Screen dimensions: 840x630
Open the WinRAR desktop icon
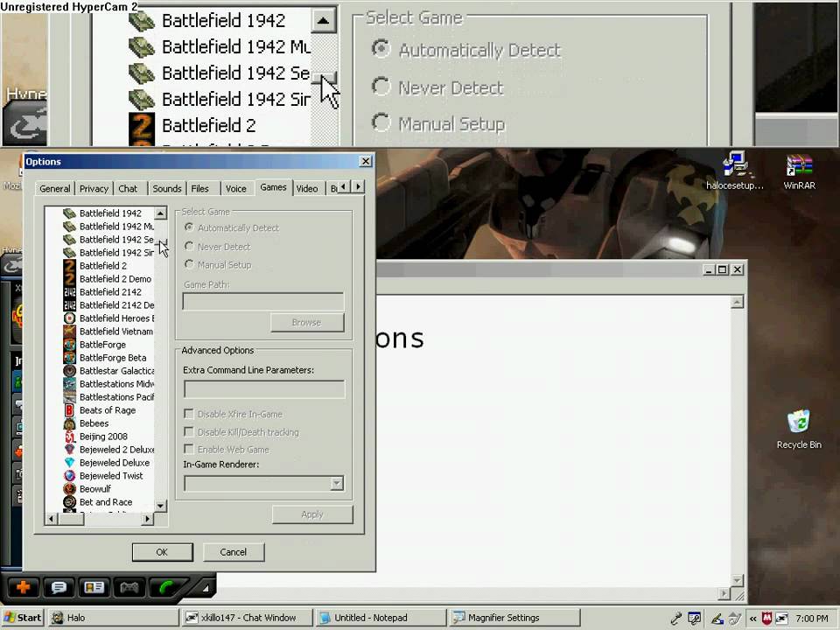pos(799,171)
